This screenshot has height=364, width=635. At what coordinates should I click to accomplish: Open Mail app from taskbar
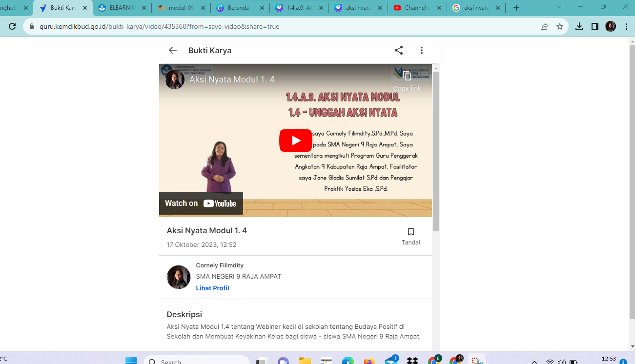click(x=391, y=361)
